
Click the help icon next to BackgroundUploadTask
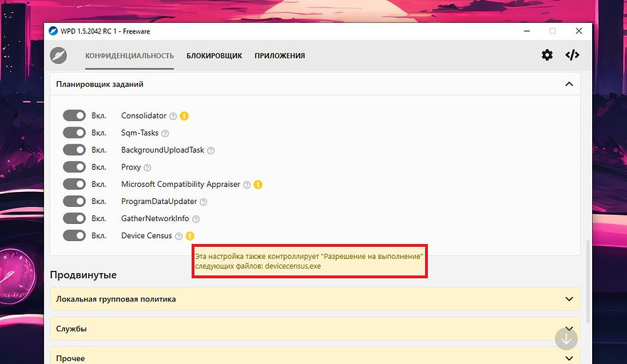(x=211, y=151)
